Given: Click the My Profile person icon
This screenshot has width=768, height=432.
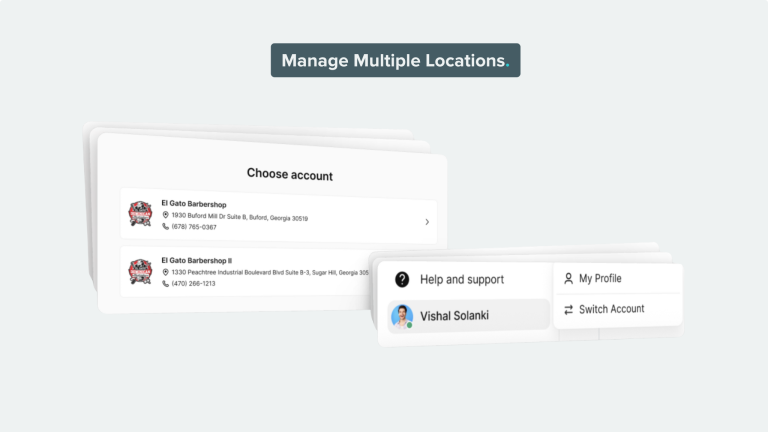Looking at the screenshot, I should click(568, 279).
